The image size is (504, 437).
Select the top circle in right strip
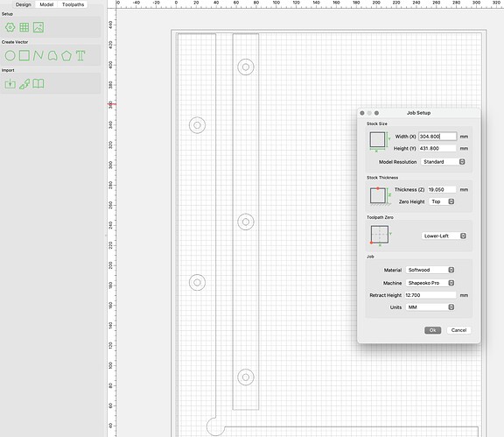point(246,67)
